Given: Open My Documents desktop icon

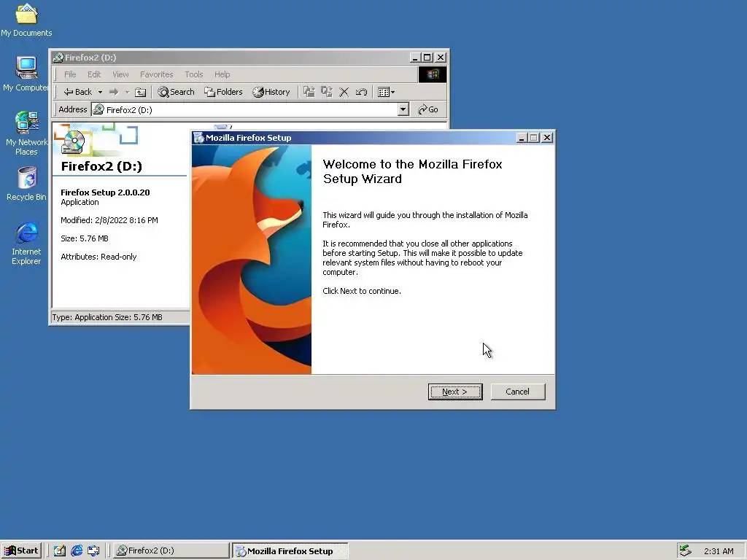Looking at the screenshot, I should click(x=26, y=20).
